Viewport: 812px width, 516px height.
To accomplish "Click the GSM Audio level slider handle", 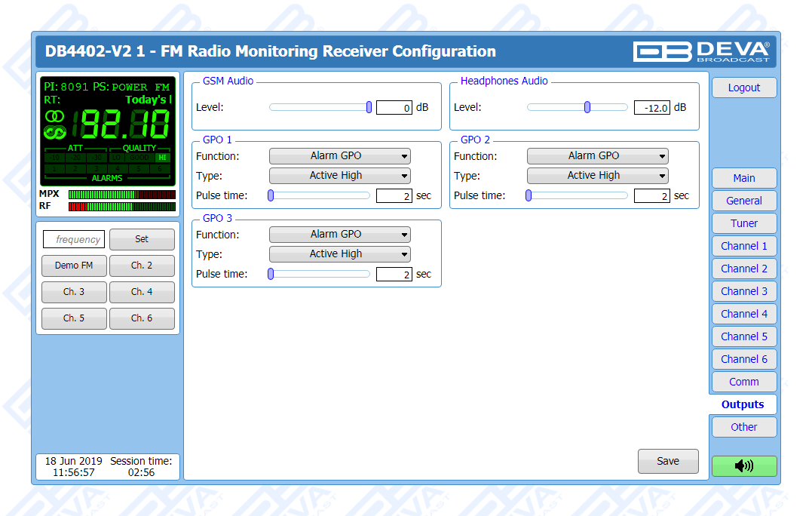I will coord(369,107).
